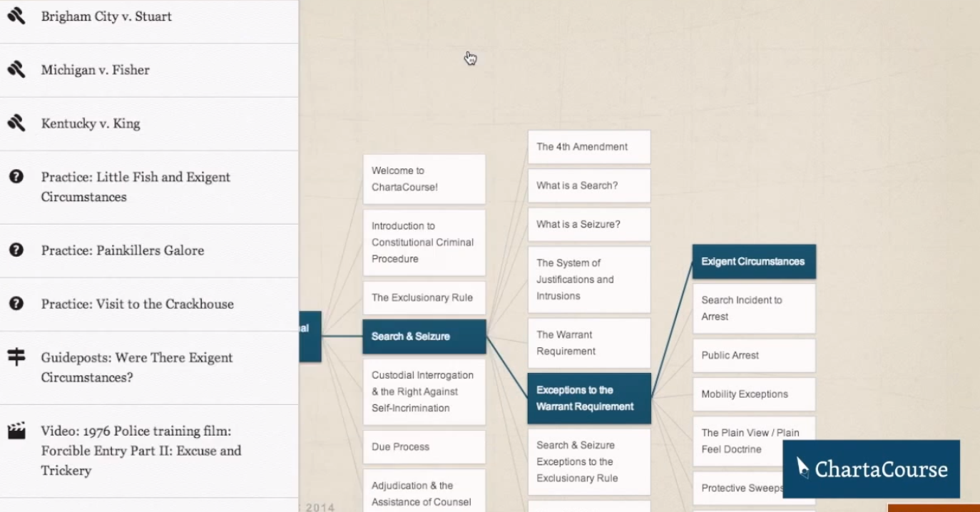The width and height of the screenshot is (980, 512).
Task: Click clapperboard icon for 1976 Police training video
Action: point(16,431)
